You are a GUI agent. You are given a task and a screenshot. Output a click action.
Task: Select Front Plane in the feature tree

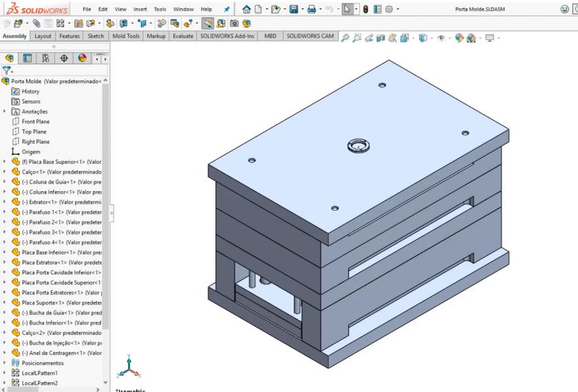35,122
